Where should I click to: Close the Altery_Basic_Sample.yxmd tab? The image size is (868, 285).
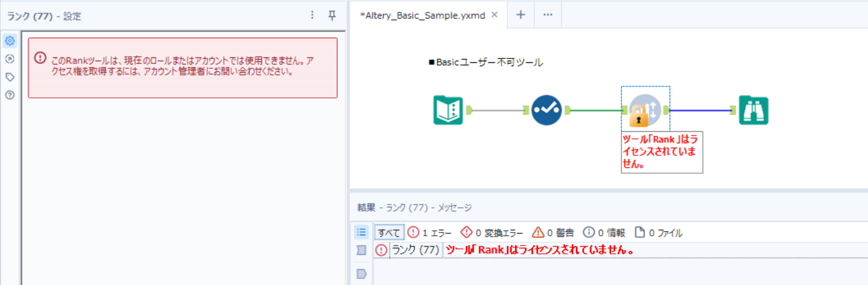click(x=495, y=15)
